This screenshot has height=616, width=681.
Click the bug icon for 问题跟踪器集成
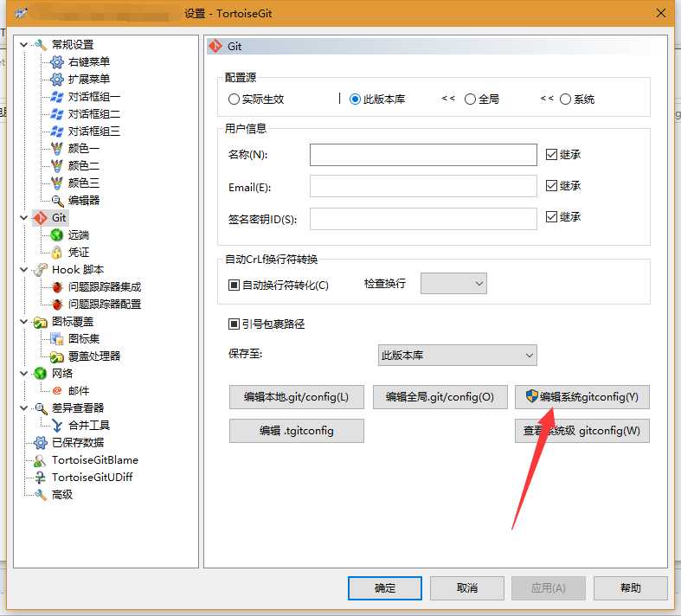57,287
